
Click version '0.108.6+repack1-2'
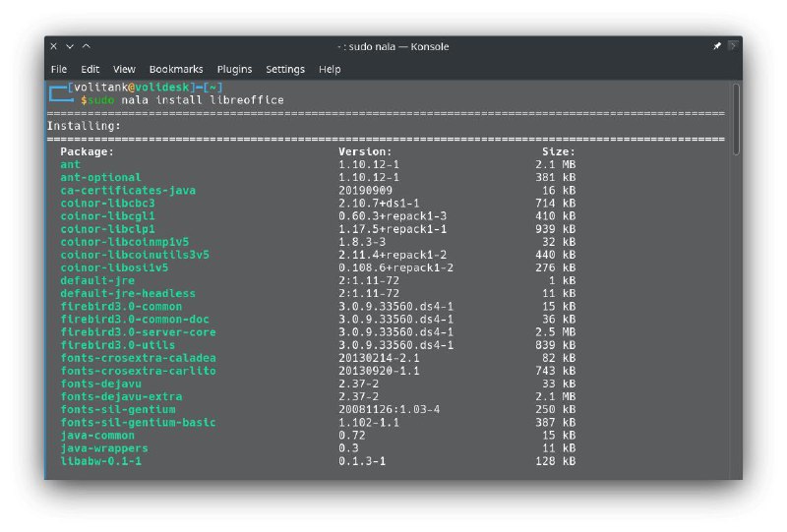coord(395,267)
